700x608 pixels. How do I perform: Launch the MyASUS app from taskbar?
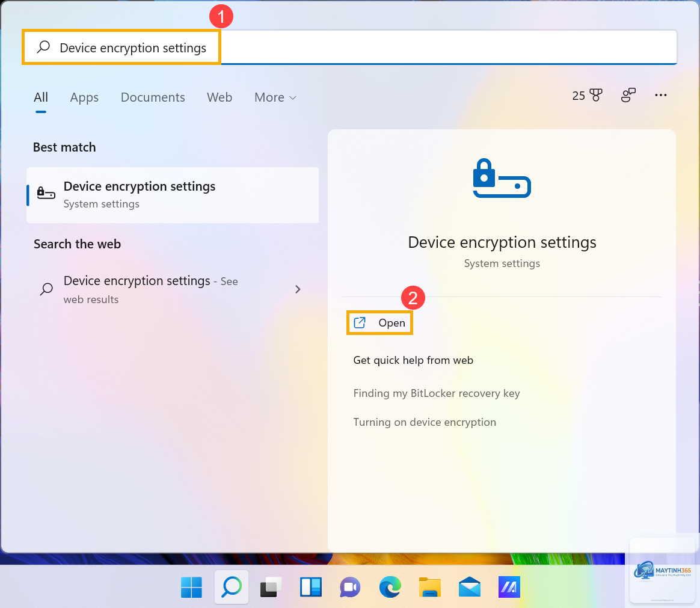(509, 587)
